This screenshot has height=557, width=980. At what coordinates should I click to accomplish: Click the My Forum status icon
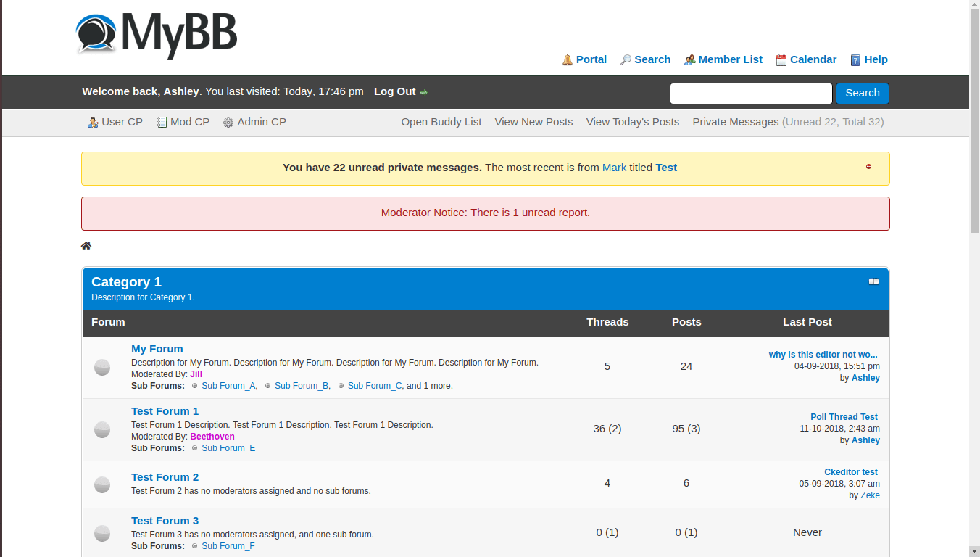102,367
